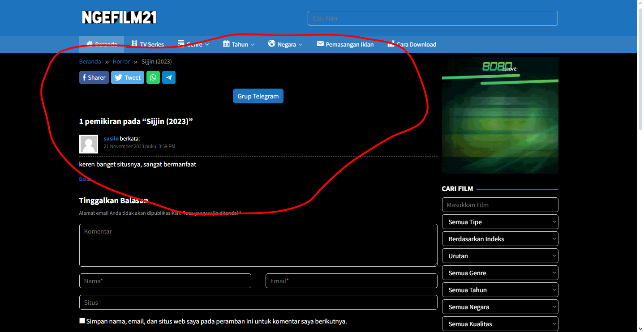644x332 pixels.
Task: Expand the Genre navigation dropdown
Action: point(193,44)
